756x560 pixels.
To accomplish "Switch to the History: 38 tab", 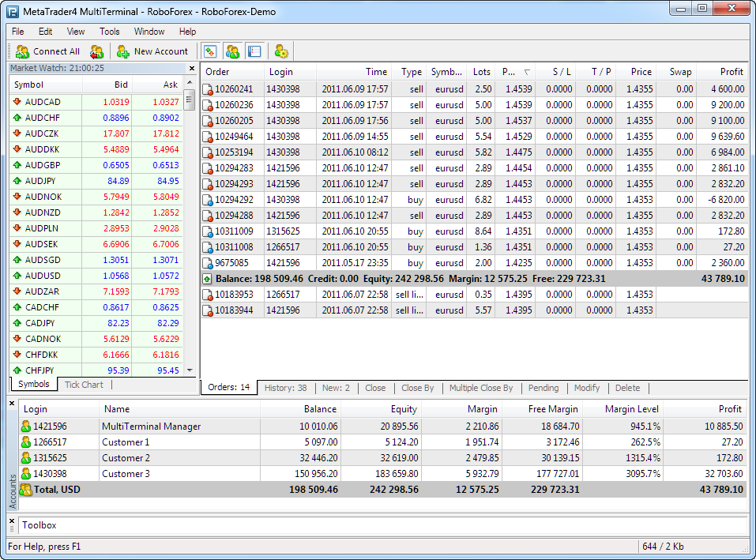I will tap(285, 388).
